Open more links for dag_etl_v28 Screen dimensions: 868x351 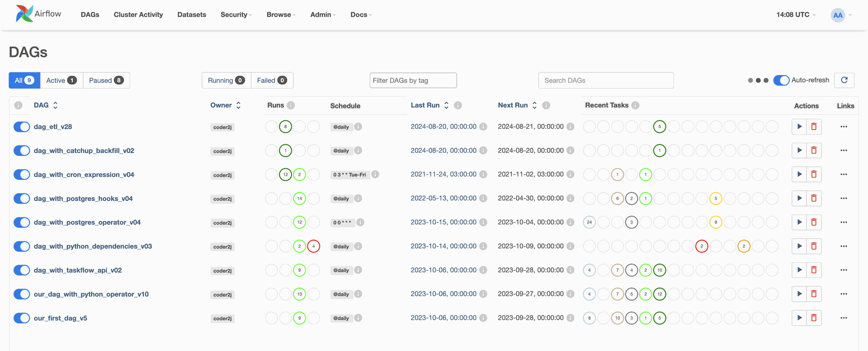tap(844, 126)
